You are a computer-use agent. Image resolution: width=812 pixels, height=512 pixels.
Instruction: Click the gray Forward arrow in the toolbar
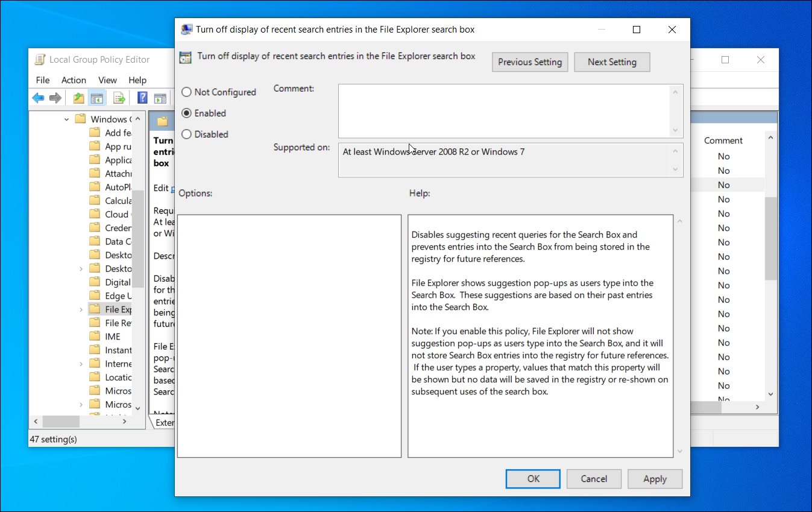(55, 98)
